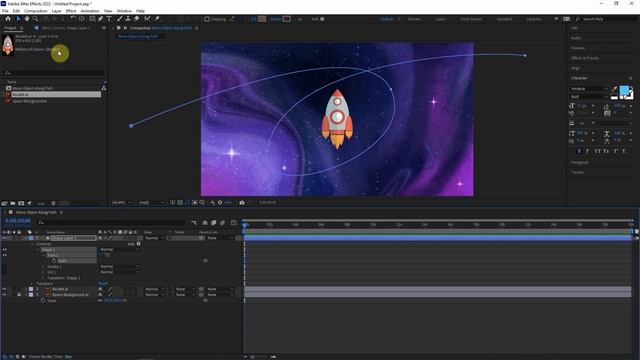Screen dimensions: 640x360
Task: Open the composition flowchart icon in Project panel
Action: (104, 88)
